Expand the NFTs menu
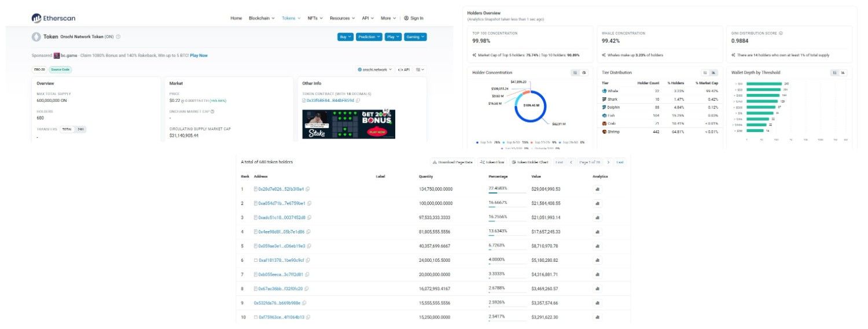Screen dimensions: 868x329 (x=315, y=18)
